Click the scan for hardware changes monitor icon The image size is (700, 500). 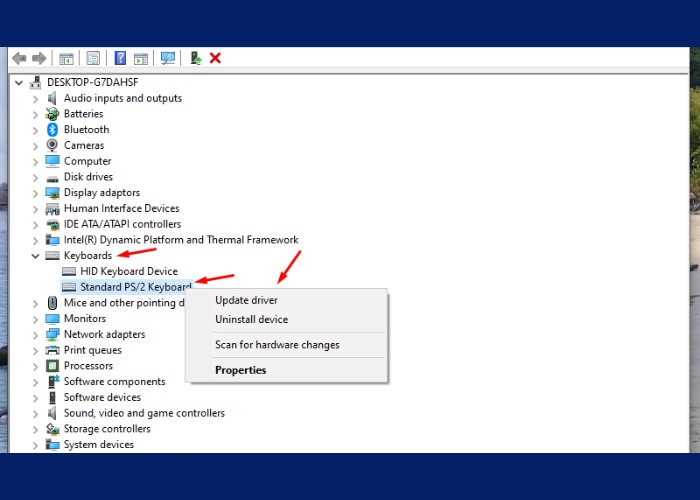167,58
